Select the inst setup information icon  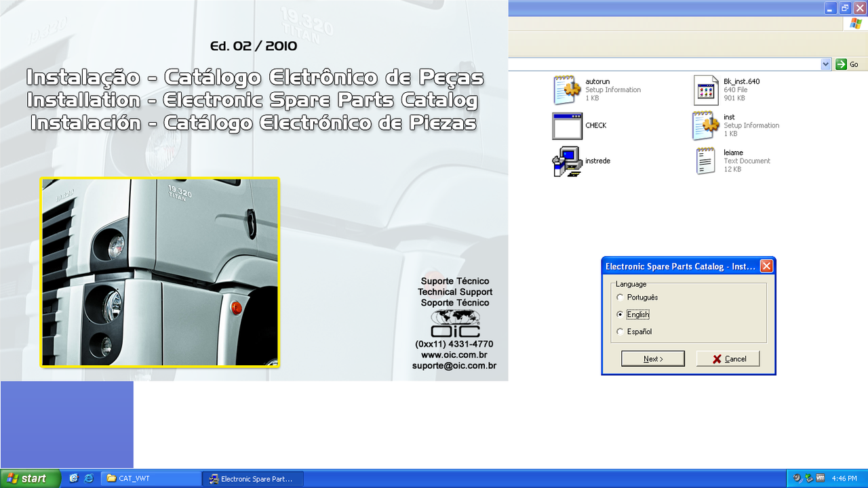coord(705,126)
